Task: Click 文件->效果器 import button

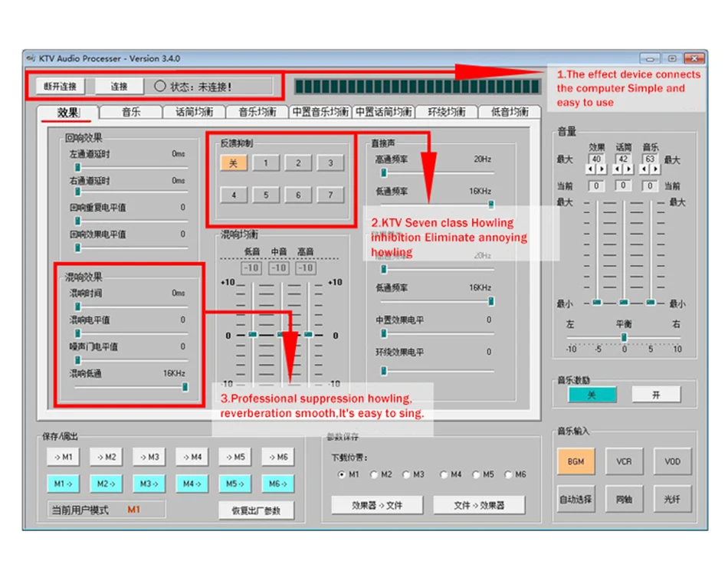Action: pyautogui.click(x=479, y=505)
